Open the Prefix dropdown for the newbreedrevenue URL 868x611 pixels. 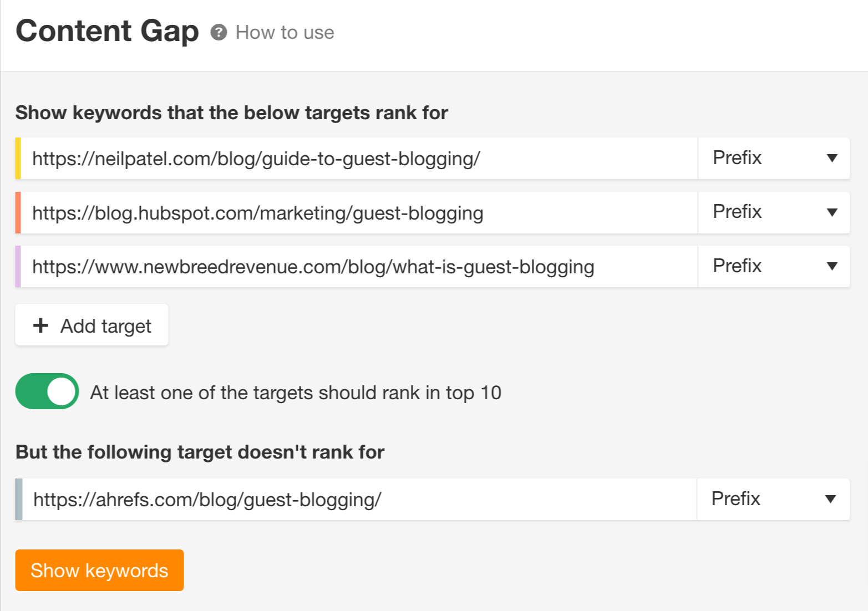pos(773,266)
